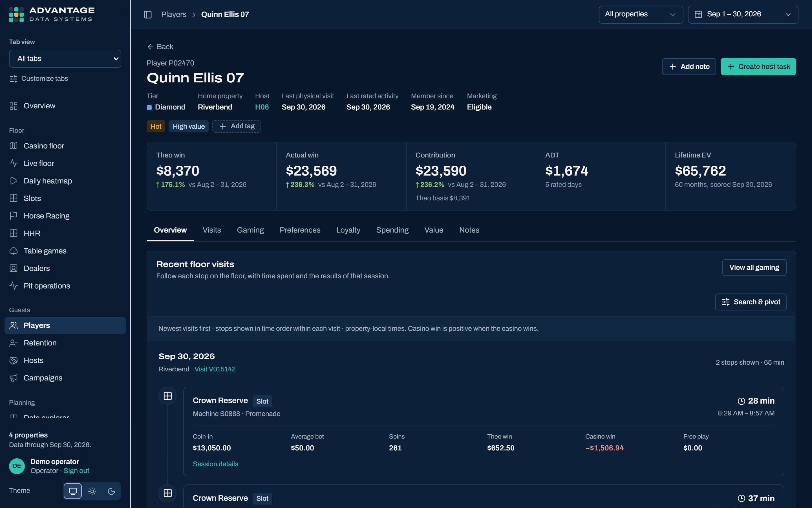Image resolution: width=812 pixels, height=508 pixels.
Task: Switch to the Gaming tab
Action: (x=250, y=230)
